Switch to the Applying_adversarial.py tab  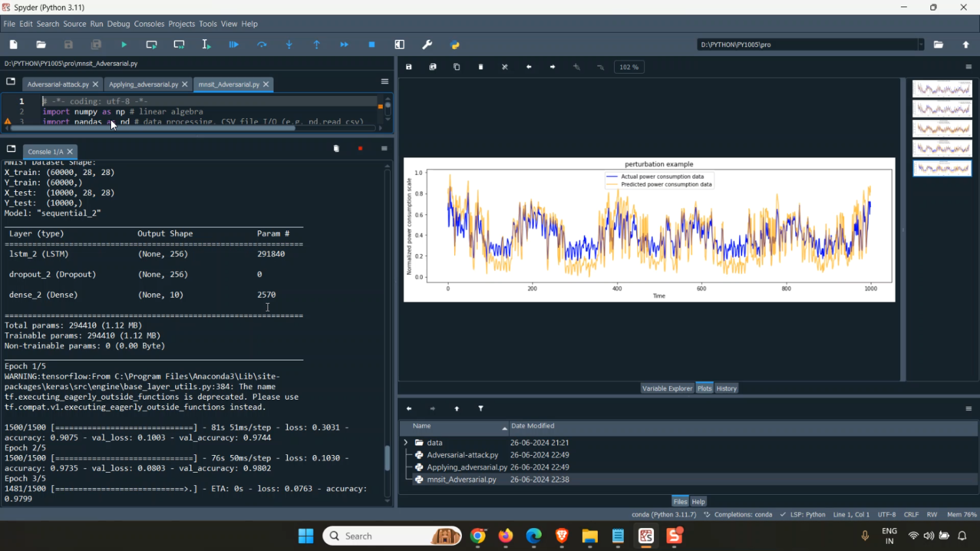click(x=143, y=85)
